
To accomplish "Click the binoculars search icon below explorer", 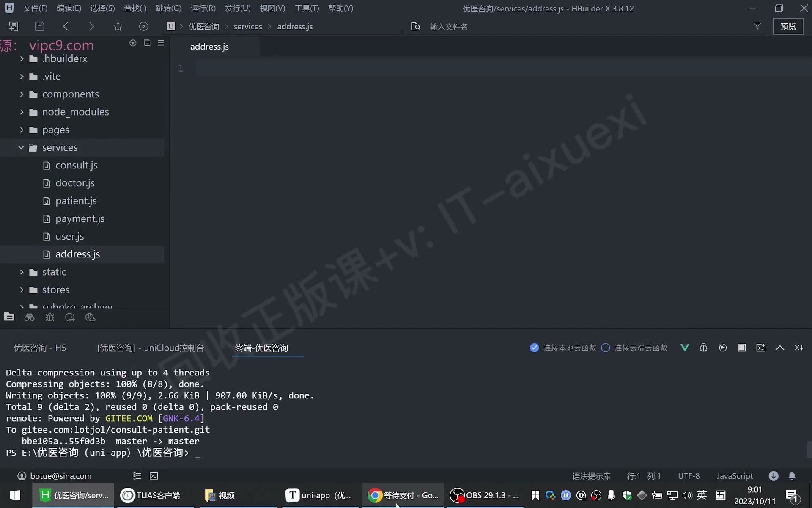I will pos(30,317).
